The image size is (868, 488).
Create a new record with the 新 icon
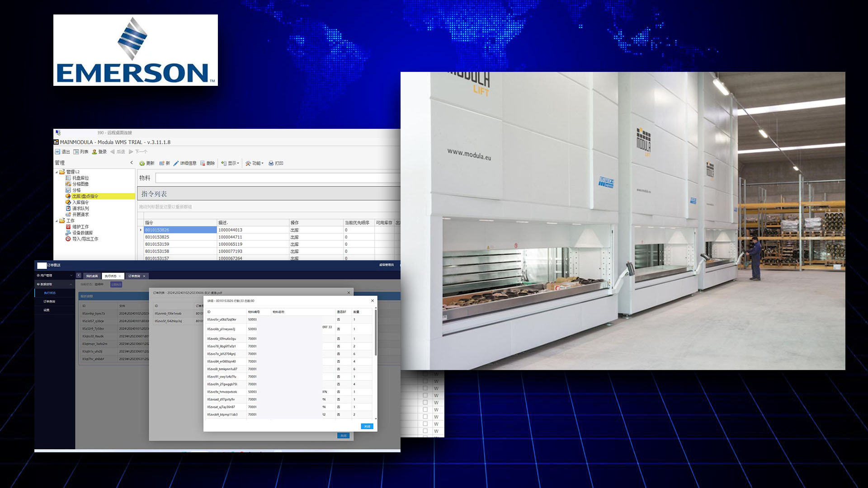tap(161, 164)
